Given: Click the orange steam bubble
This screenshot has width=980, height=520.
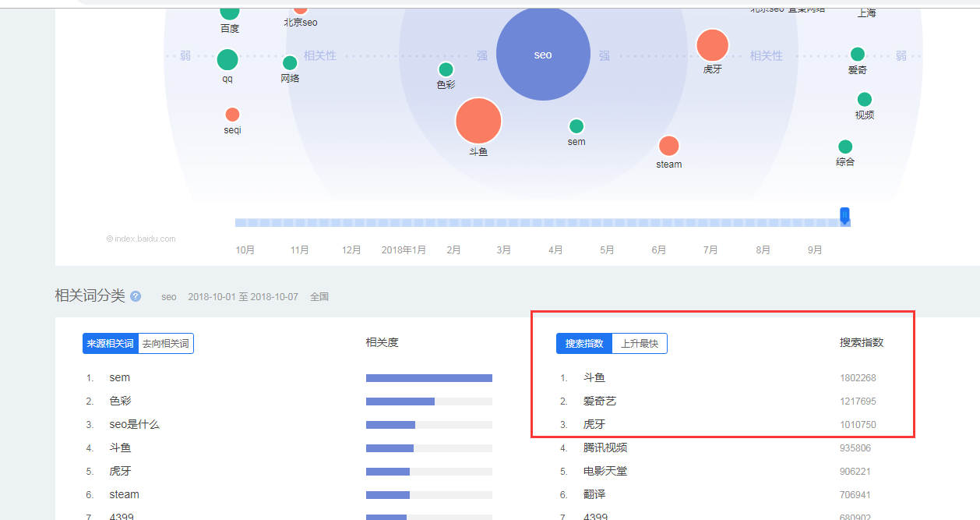Looking at the screenshot, I should pyautogui.click(x=668, y=146).
